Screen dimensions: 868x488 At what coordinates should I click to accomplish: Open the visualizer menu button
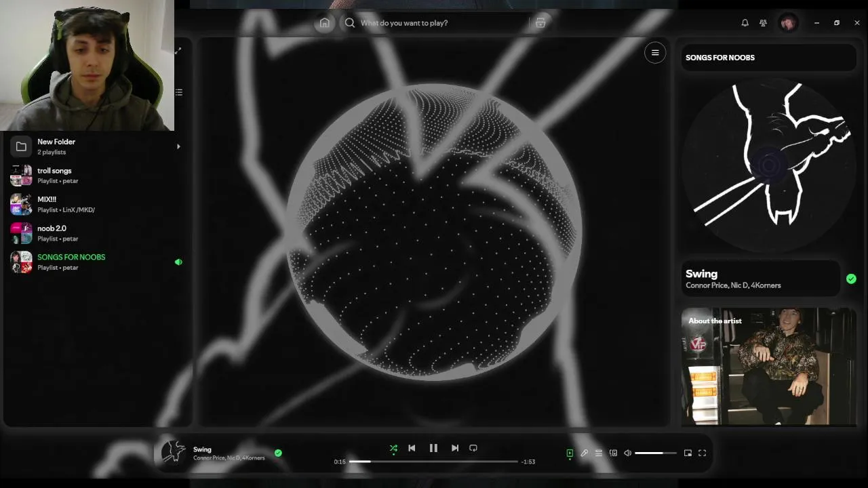(655, 53)
